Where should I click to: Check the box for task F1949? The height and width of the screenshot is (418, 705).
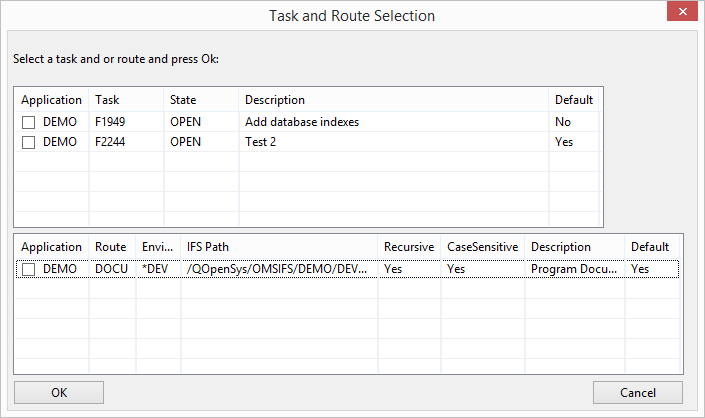[x=29, y=122]
